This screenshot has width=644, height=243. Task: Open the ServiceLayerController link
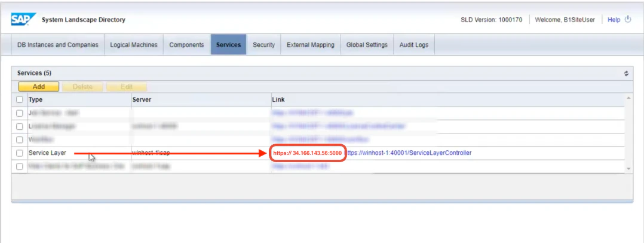pos(409,153)
